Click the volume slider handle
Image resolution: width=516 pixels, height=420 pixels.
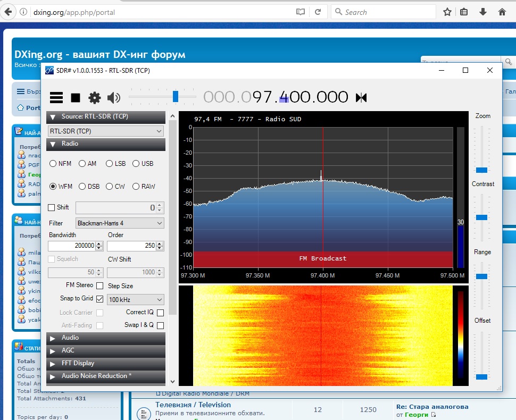point(176,96)
